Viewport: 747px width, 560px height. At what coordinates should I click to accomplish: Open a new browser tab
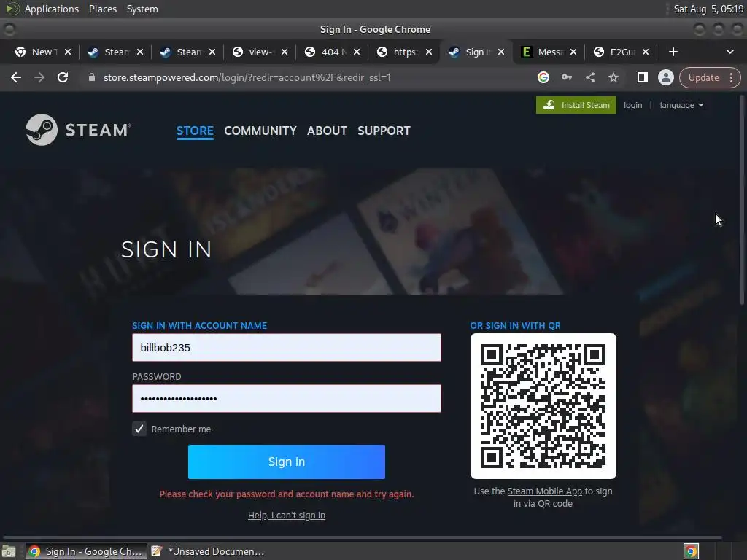point(673,52)
